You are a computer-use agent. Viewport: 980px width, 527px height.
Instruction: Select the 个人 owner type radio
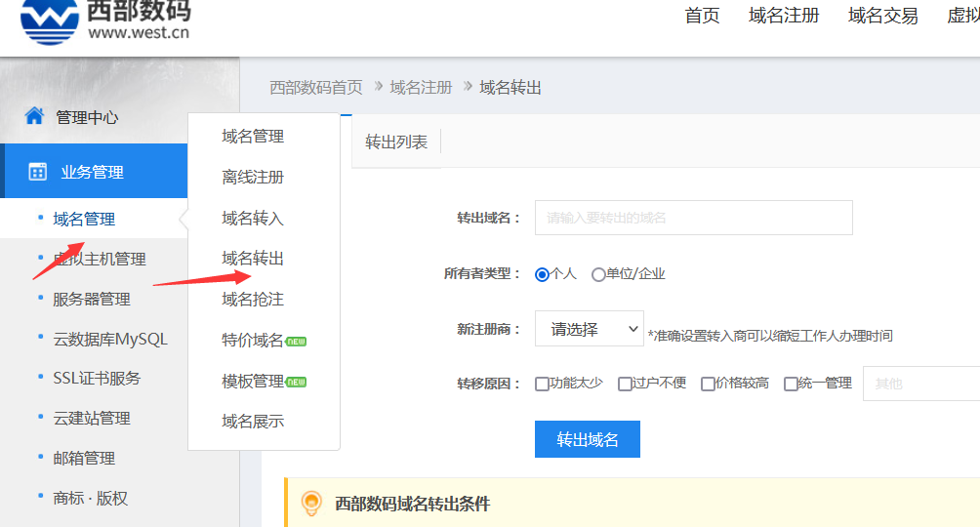(542, 274)
